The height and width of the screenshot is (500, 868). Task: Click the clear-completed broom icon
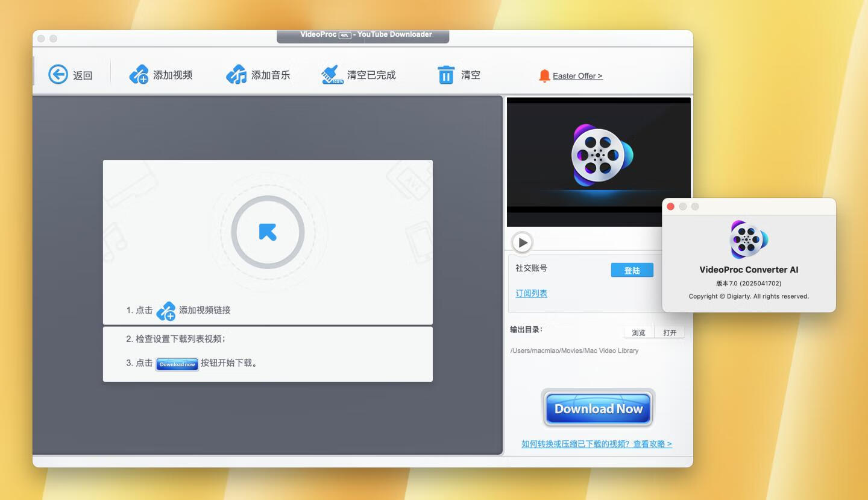[332, 75]
